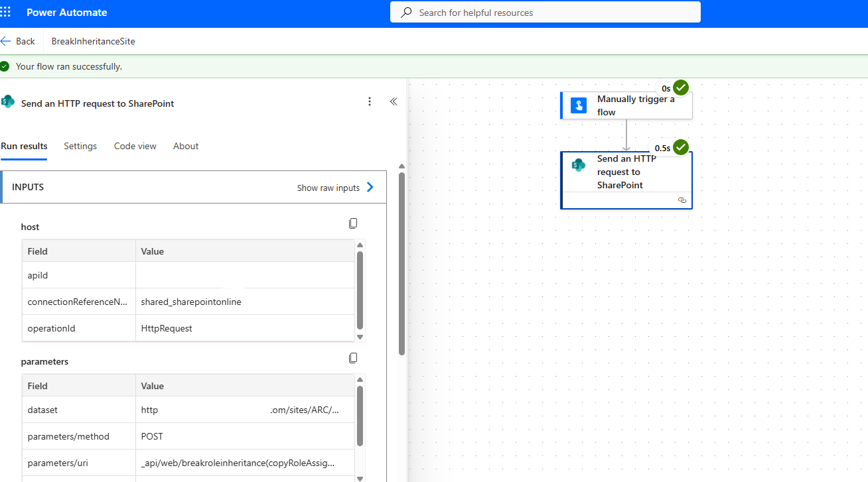Expand Show raw inputs chevron
This screenshot has width=868, height=482.
[370, 187]
